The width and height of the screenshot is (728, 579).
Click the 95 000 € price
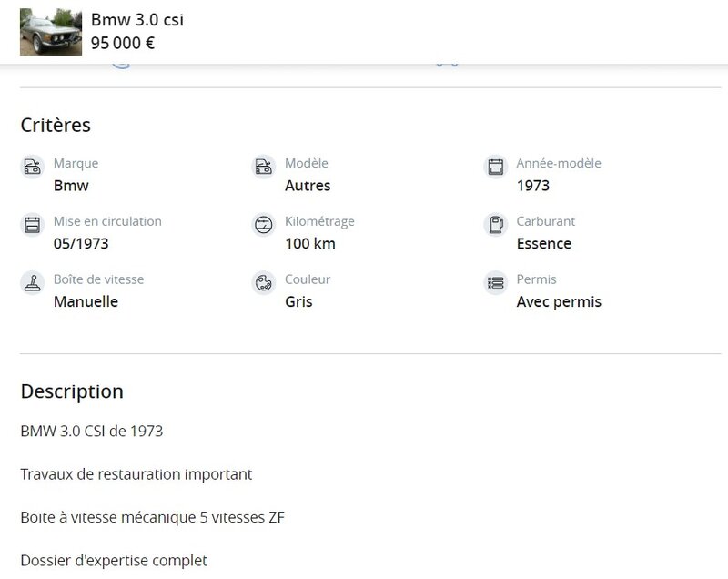pyautogui.click(x=123, y=43)
